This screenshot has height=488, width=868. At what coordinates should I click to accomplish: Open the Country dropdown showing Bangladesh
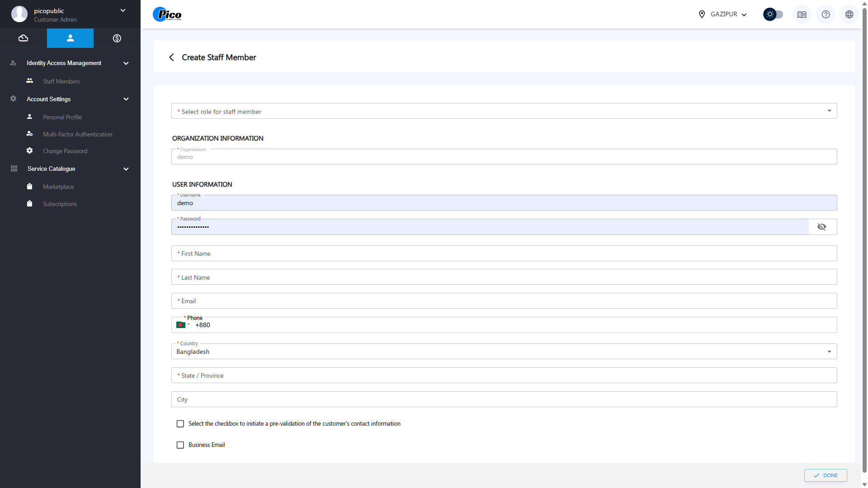click(x=504, y=352)
